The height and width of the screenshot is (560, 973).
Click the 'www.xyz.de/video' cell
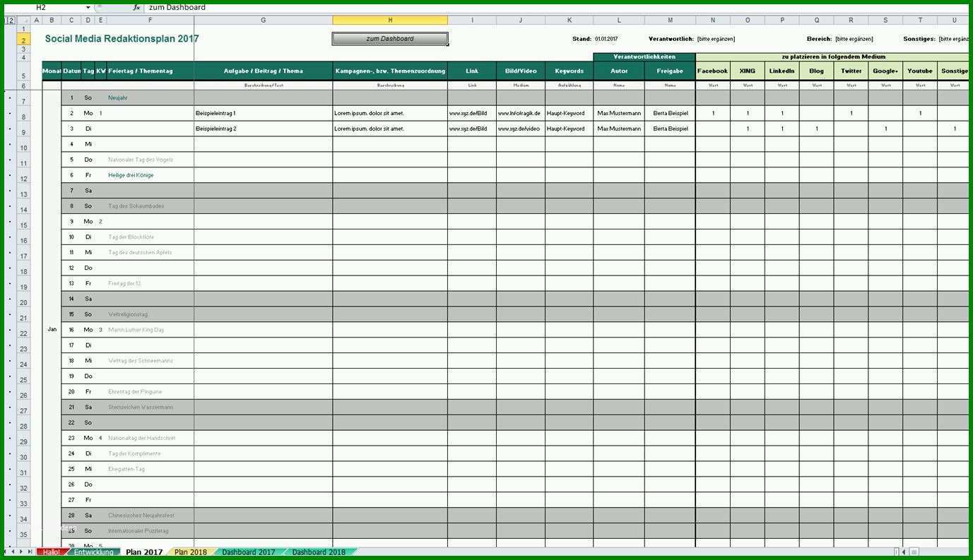tap(520, 129)
